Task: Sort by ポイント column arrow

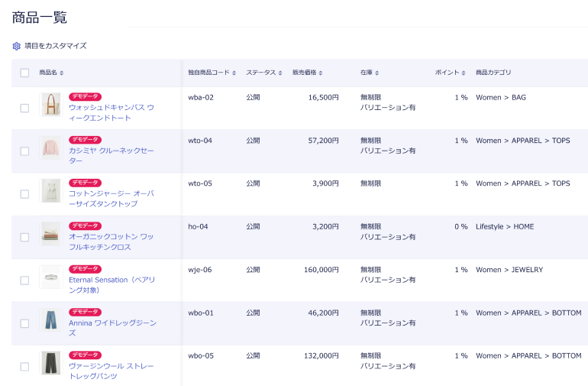Action: [464, 73]
